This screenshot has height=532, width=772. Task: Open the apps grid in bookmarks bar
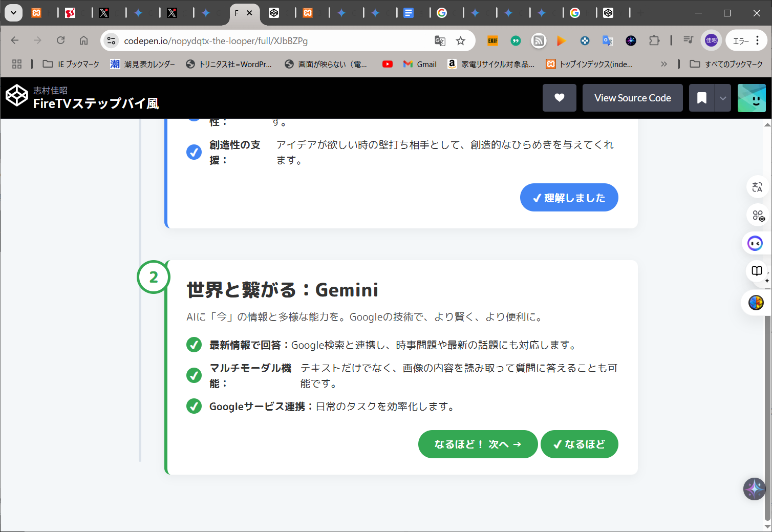[x=17, y=64]
